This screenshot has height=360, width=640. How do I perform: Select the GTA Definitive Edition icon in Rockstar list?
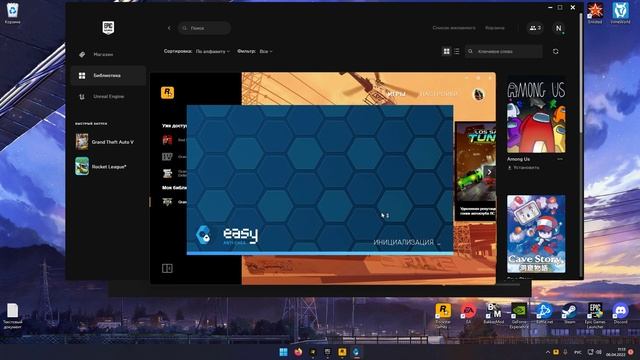tap(167, 173)
